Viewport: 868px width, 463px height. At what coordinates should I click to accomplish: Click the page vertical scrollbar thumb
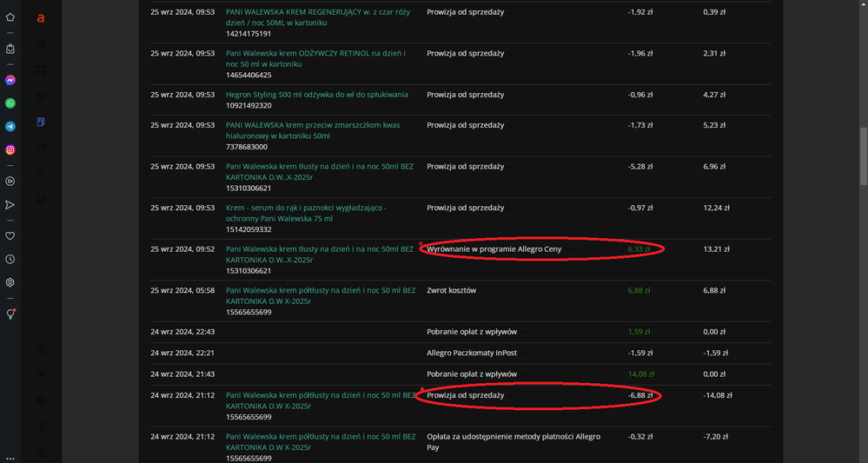[x=862, y=156]
